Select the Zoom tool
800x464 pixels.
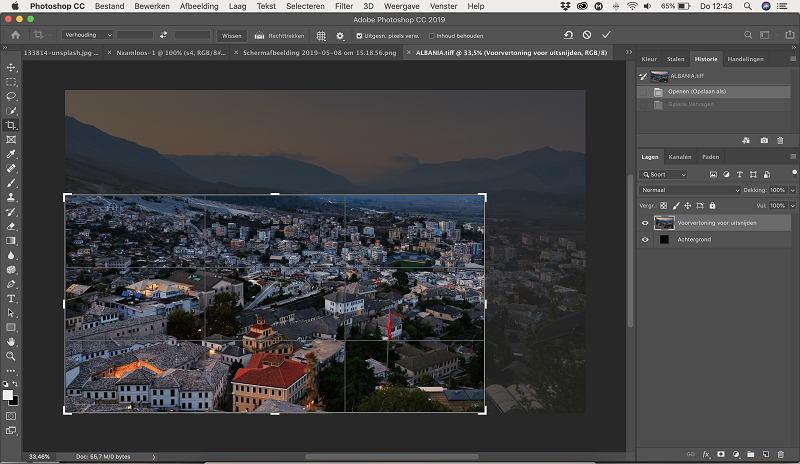click(x=11, y=356)
